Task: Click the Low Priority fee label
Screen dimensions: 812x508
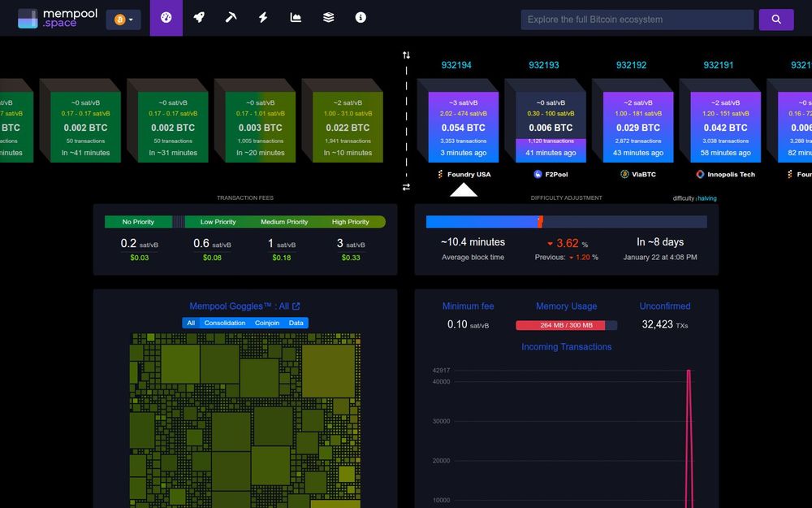Action: click(x=218, y=222)
